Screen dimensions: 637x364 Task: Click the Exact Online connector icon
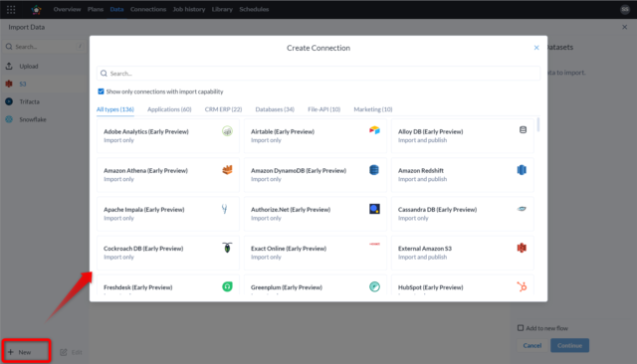(374, 244)
